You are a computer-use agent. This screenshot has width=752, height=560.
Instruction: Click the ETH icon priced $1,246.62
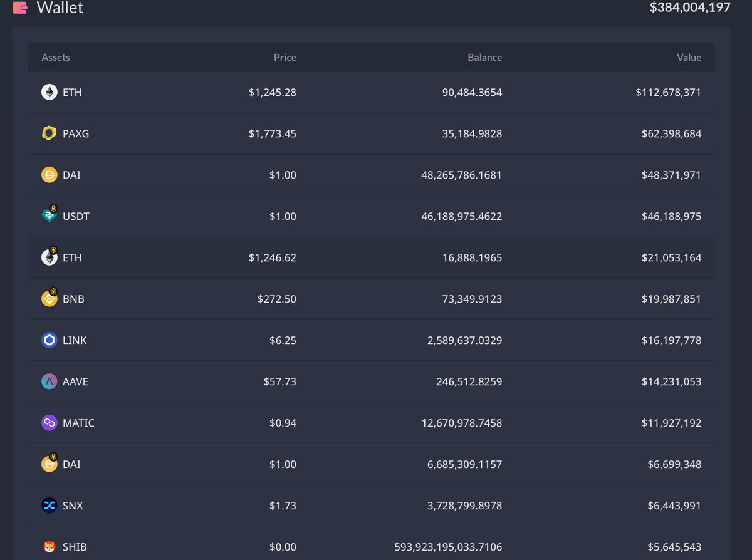click(x=49, y=256)
